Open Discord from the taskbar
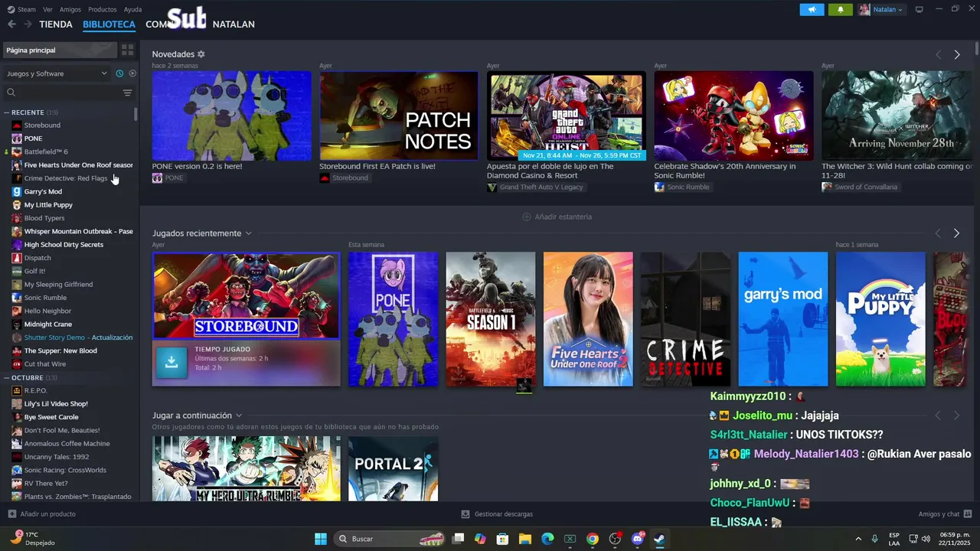This screenshot has width=980, height=551. click(x=638, y=539)
